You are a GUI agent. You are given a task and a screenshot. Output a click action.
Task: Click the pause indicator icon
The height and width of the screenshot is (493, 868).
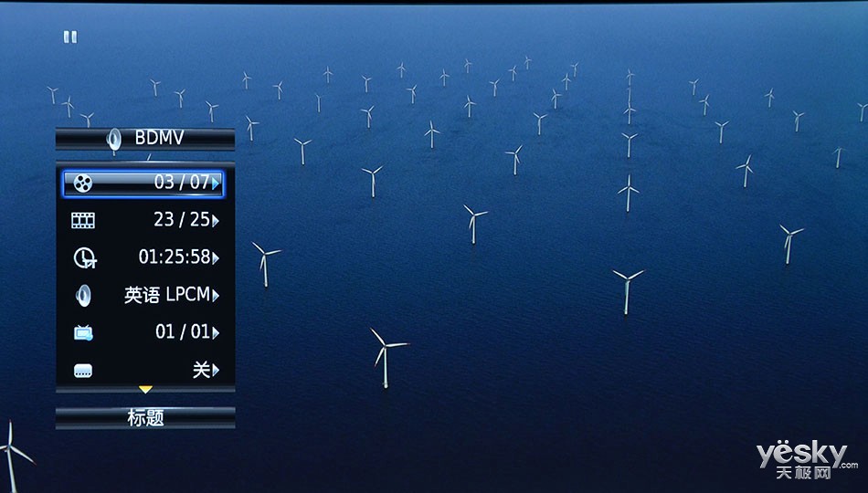click(x=70, y=37)
